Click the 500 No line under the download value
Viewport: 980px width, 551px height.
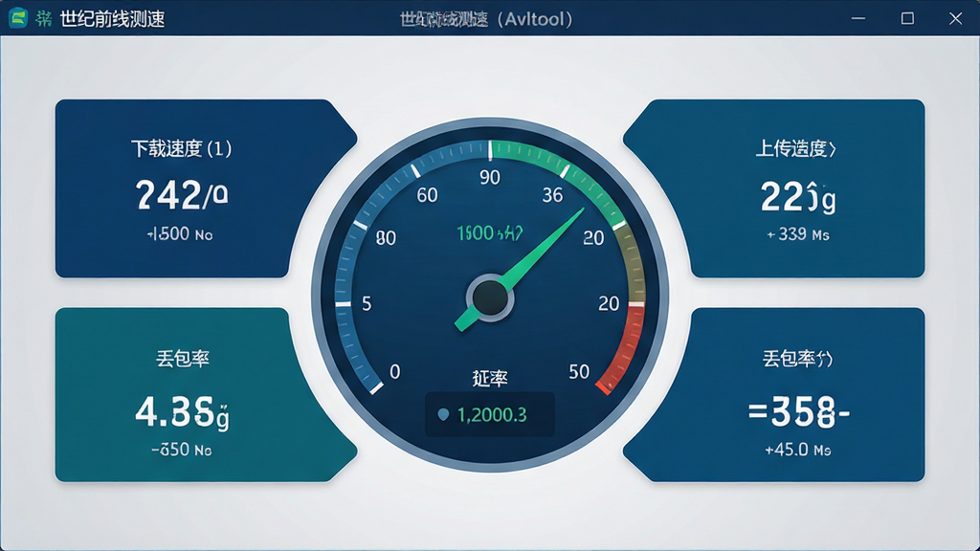pos(180,234)
